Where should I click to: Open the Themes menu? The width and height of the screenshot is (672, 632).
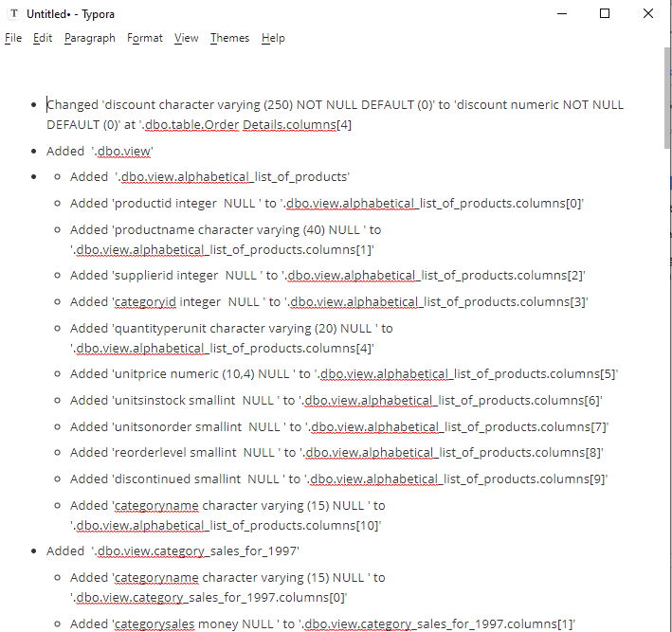229,38
